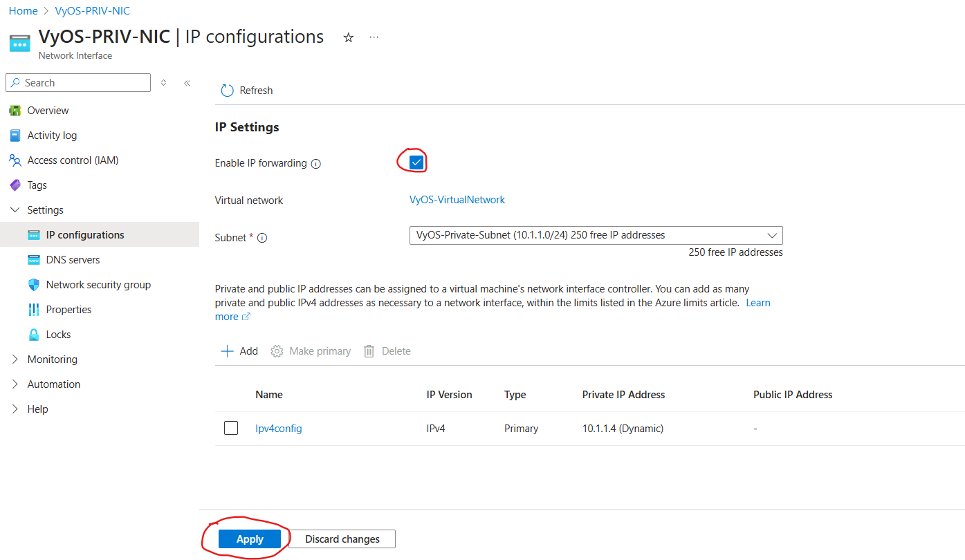
Task: Disable the Enable IP forwarding checkbox
Action: (x=416, y=162)
